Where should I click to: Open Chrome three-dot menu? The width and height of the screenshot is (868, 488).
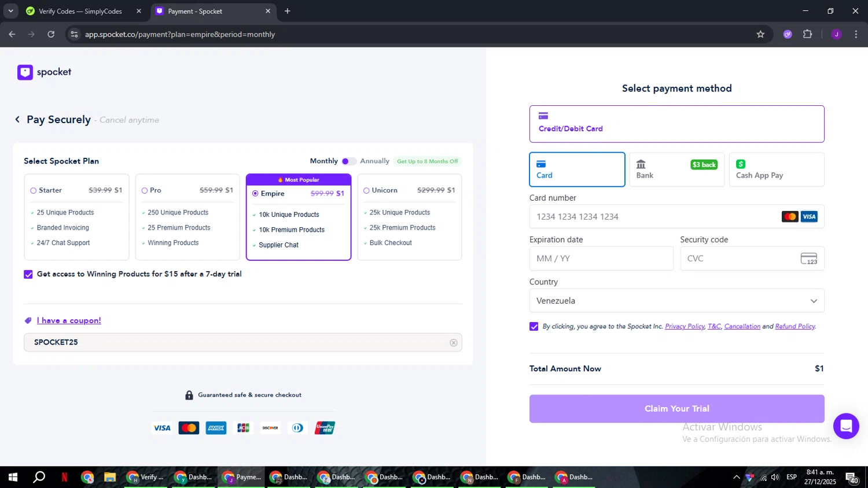pos(856,34)
